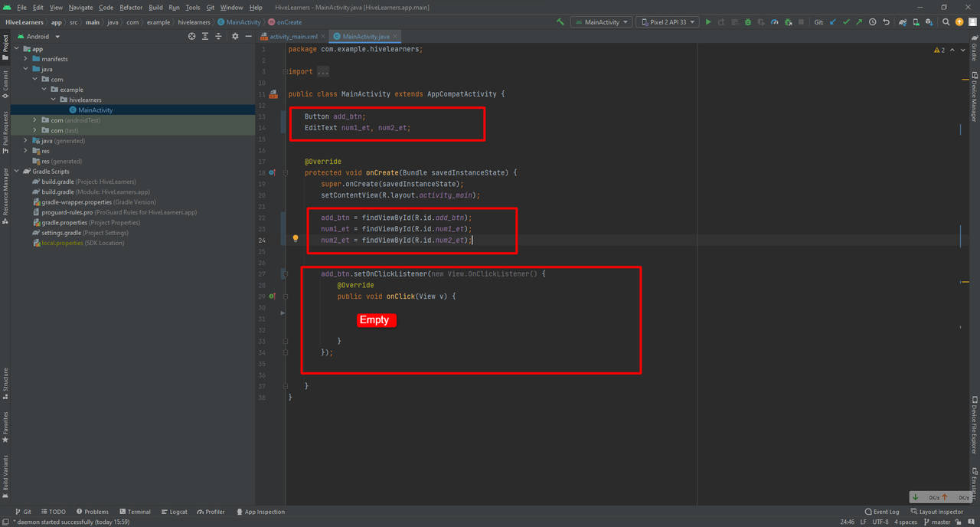Collapse the app module tree node
The width and height of the screenshot is (980, 527).
pyautogui.click(x=17, y=49)
